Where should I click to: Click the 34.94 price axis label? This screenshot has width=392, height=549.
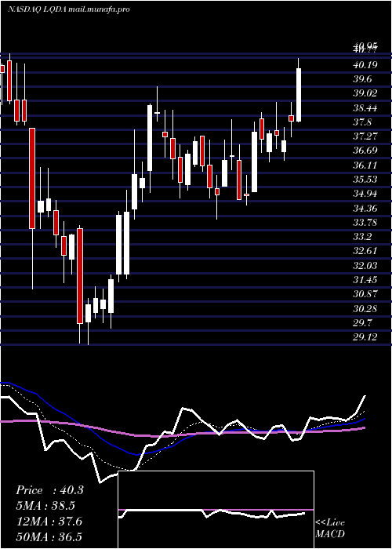(365, 194)
